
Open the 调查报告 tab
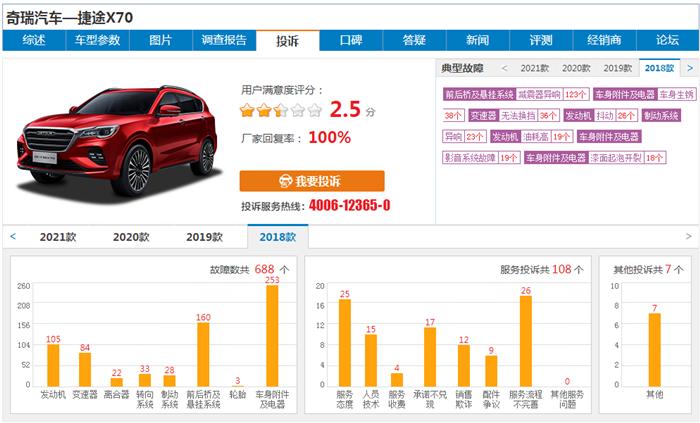[x=224, y=41]
